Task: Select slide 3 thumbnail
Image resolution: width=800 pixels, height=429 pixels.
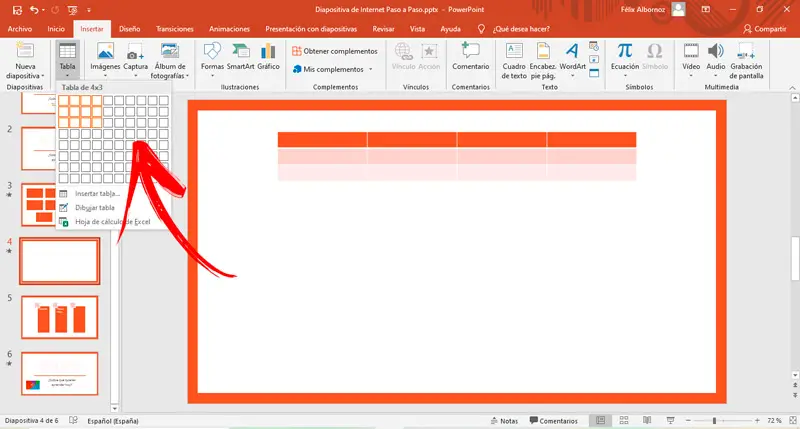Action: 39,205
